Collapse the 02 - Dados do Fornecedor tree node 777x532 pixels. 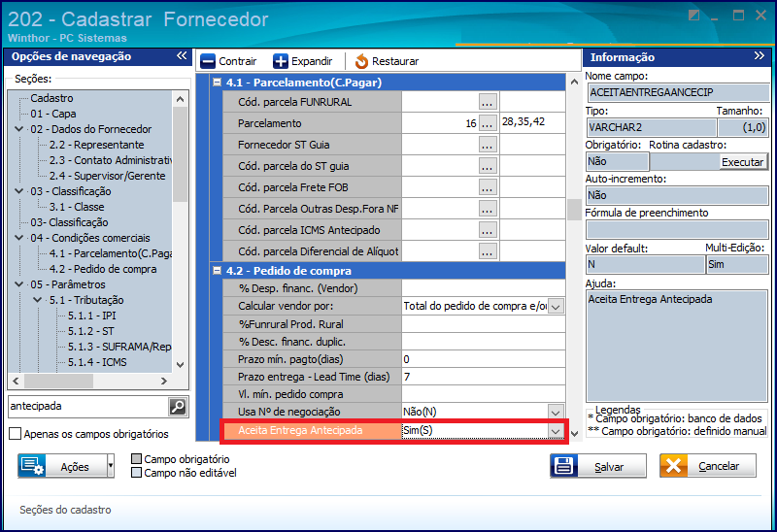click(19, 129)
